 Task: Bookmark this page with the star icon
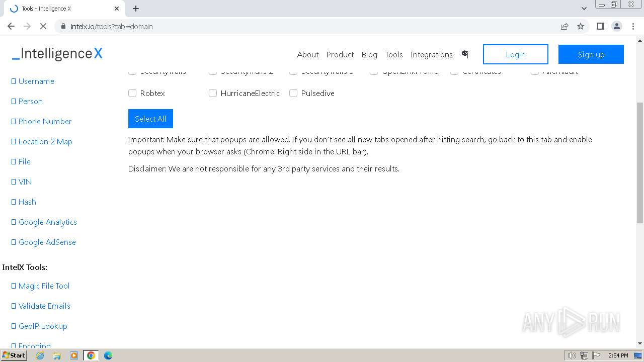point(581,26)
